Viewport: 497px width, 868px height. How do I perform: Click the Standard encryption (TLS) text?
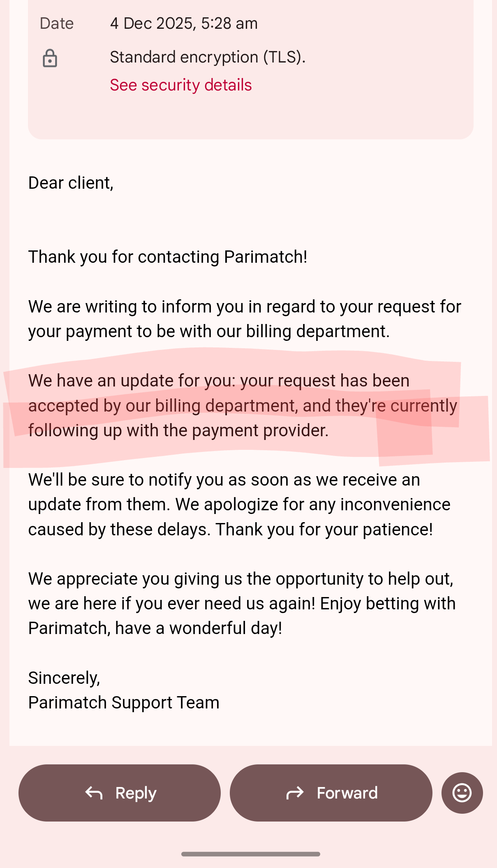(x=208, y=57)
